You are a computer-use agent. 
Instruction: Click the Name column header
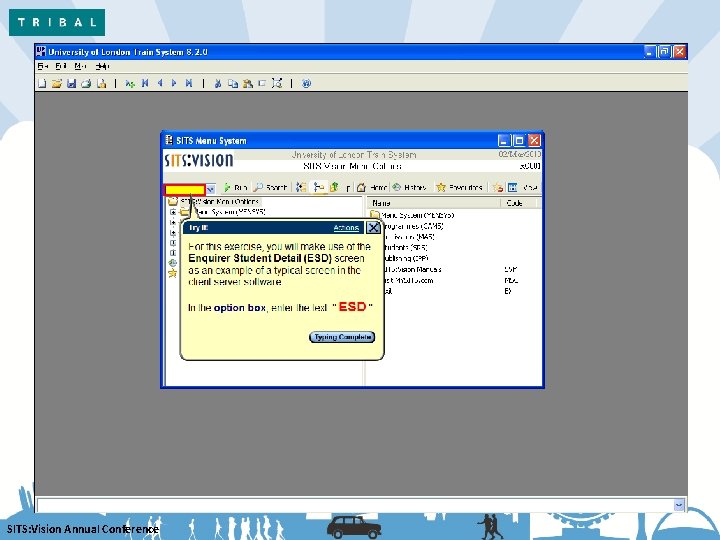coord(433,203)
